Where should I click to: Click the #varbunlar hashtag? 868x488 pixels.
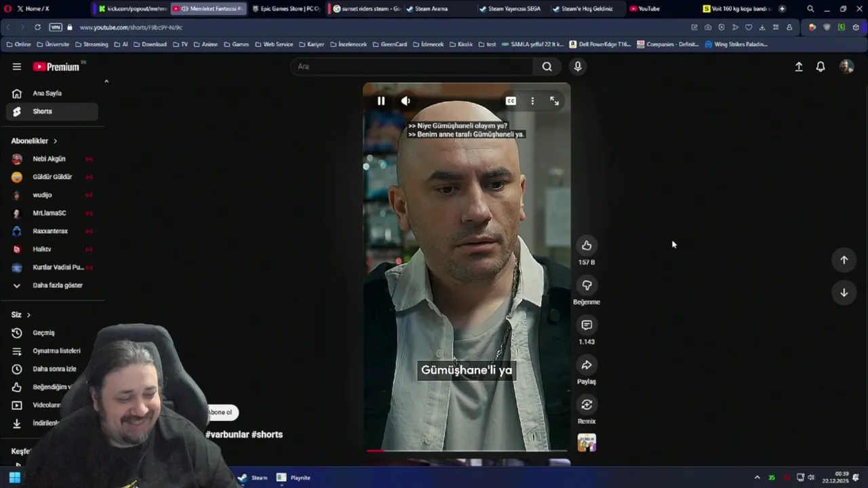(x=227, y=434)
